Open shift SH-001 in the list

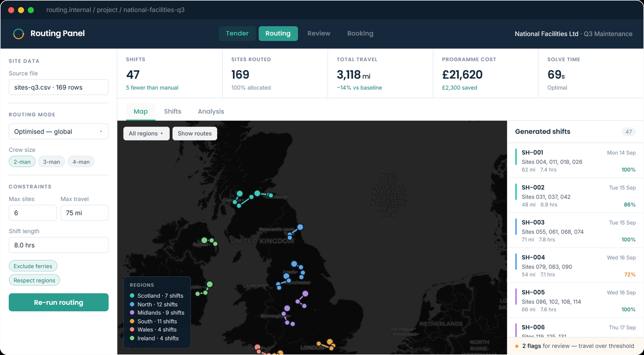coord(575,161)
